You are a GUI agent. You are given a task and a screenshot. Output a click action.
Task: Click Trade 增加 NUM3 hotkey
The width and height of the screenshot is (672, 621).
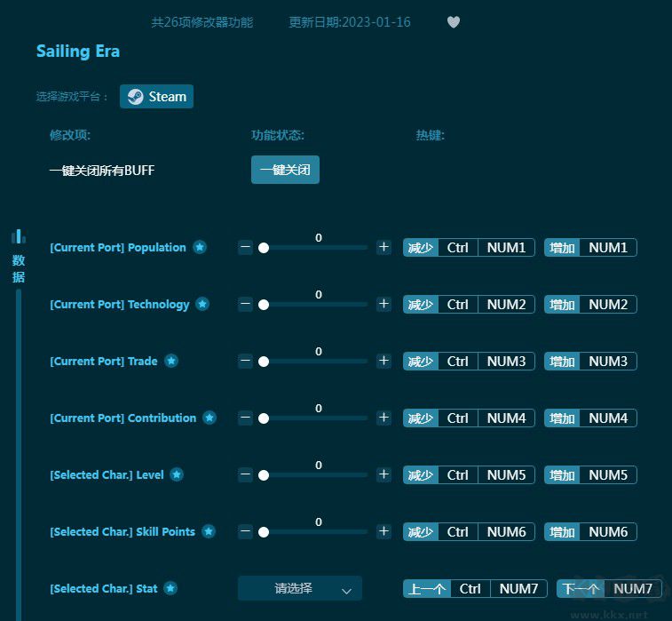(x=590, y=361)
